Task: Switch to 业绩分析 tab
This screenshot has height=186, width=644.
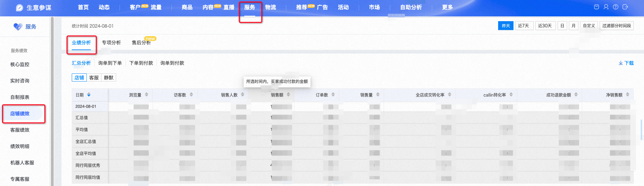Action: click(81, 43)
